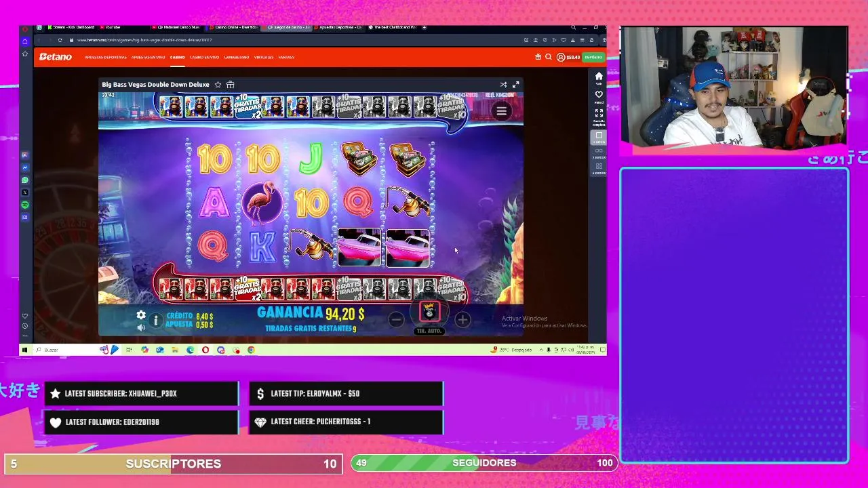Click the Betano header gift promotions icon
868x488 pixels.
click(538, 57)
